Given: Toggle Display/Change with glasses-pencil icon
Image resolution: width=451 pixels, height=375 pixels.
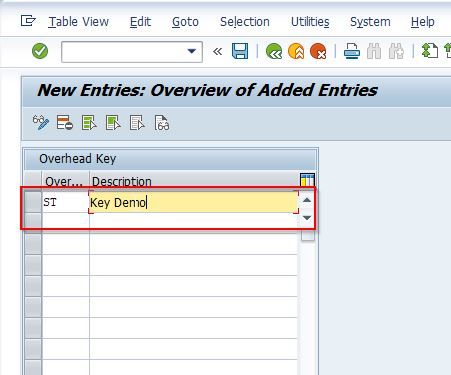Looking at the screenshot, I should 41,123.
